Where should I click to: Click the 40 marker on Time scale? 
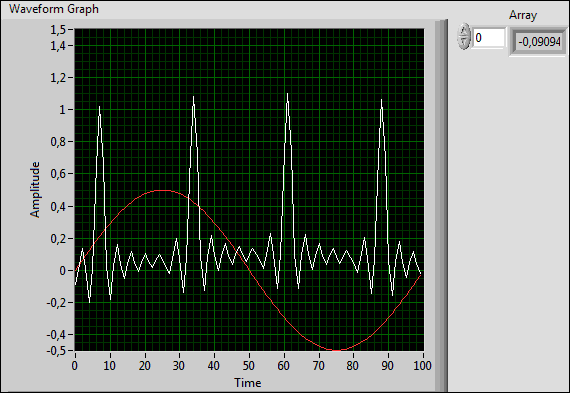(214, 365)
